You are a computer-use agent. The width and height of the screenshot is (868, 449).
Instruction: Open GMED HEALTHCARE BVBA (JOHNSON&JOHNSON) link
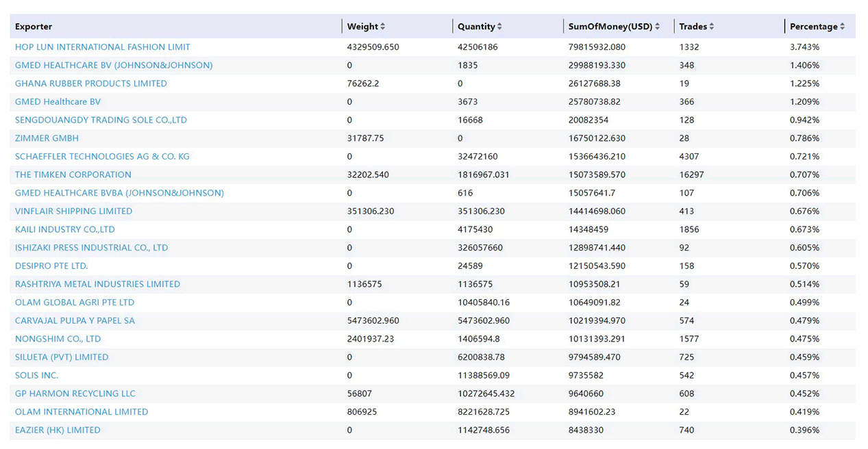point(119,193)
